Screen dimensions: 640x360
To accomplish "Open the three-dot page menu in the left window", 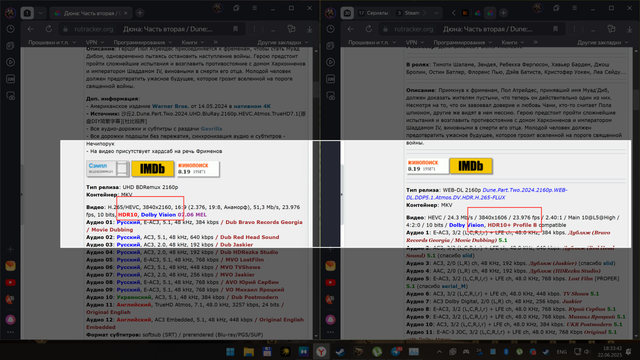I will [x=254, y=29].
